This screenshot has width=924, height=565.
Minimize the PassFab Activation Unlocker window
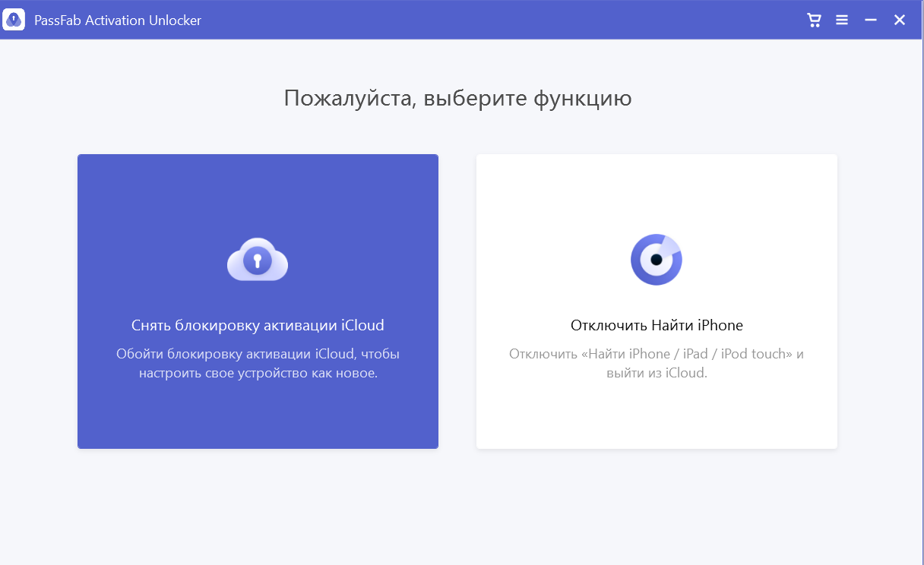pyautogui.click(x=871, y=21)
